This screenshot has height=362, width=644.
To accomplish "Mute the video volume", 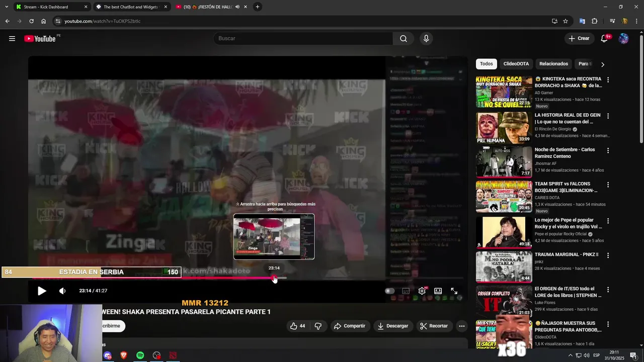I will point(62,291).
